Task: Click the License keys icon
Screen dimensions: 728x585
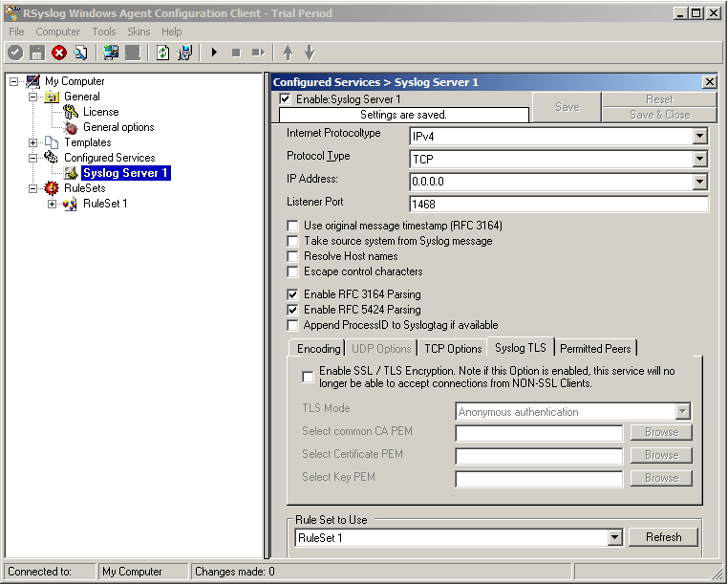Action: click(71, 112)
